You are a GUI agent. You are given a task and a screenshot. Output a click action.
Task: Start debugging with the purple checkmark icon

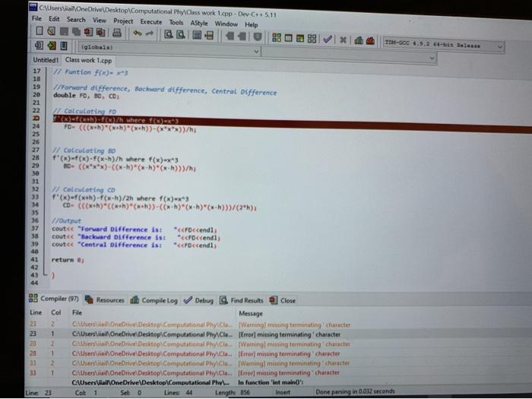[x=328, y=40]
